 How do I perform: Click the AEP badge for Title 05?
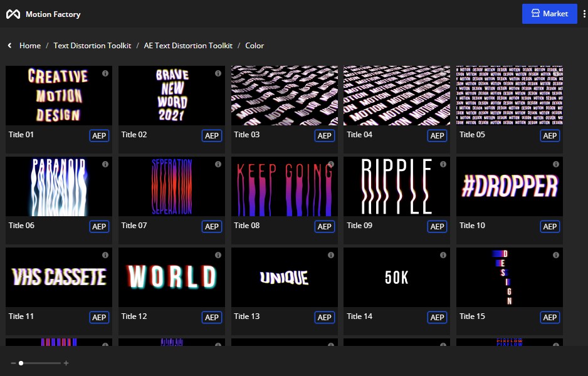point(550,136)
